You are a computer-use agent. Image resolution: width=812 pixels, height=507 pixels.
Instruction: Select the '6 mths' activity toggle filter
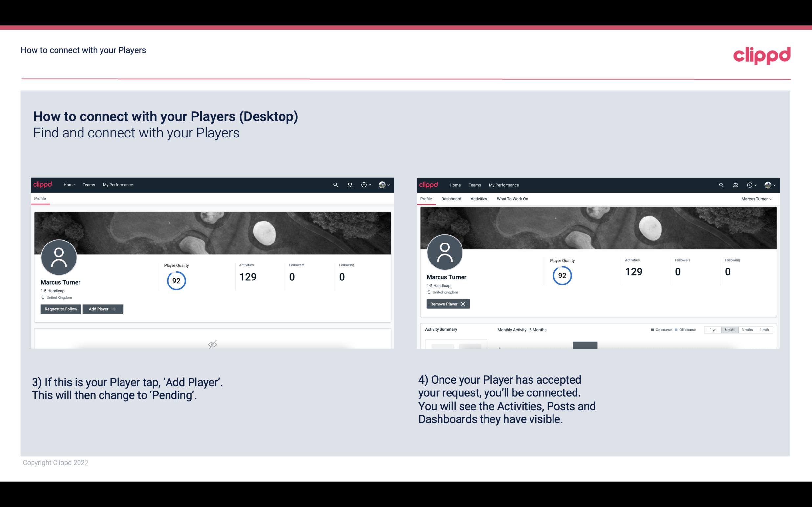coord(730,329)
